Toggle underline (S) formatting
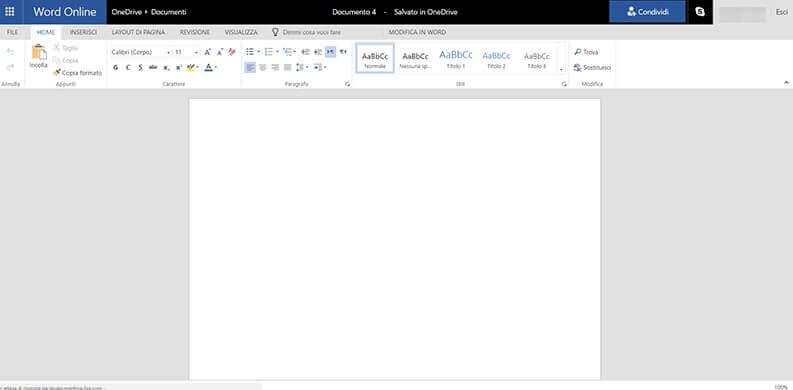Screen dimensions: 793x390 pyautogui.click(x=141, y=67)
